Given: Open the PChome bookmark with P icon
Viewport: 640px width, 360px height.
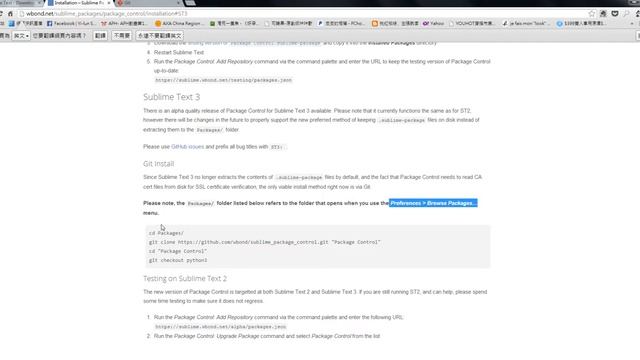Looking at the screenshot, I should pyautogui.click(x=342, y=24).
